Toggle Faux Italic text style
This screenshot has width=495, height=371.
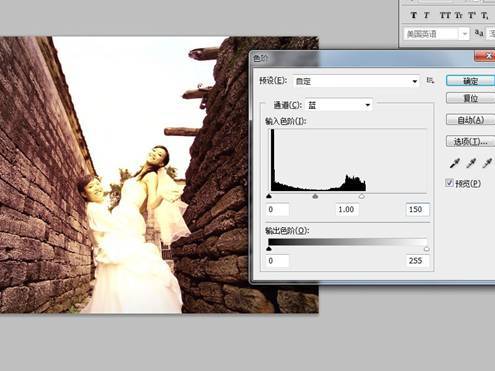426,15
